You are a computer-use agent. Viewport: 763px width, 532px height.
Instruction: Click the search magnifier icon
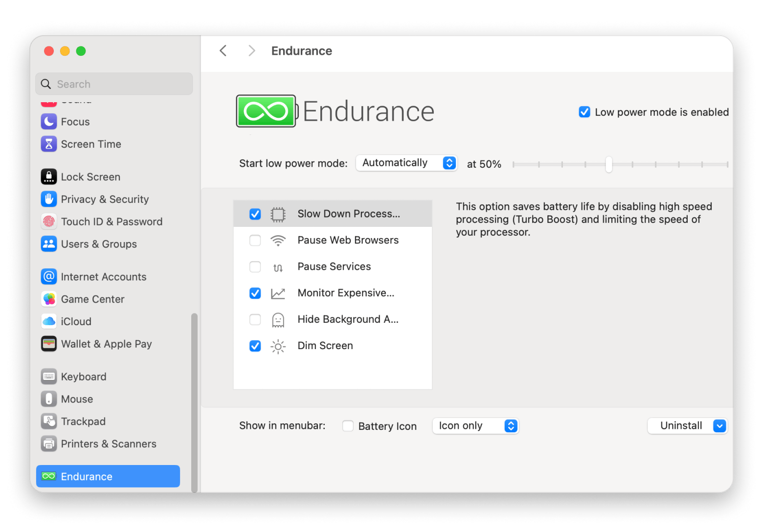(46, 84)
